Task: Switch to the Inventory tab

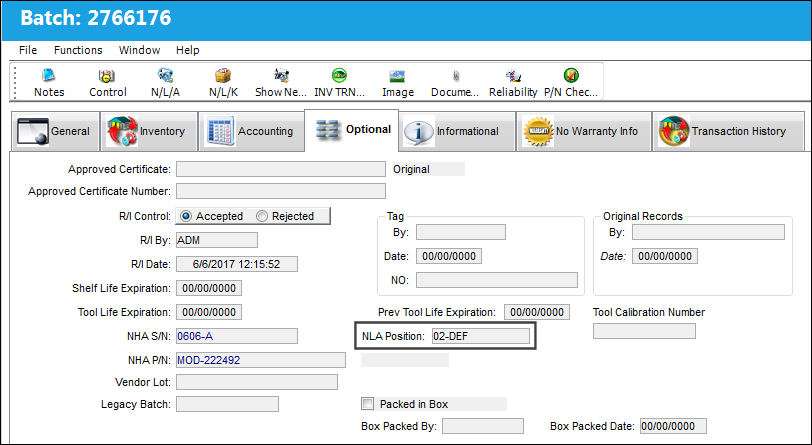Action: 149,131
